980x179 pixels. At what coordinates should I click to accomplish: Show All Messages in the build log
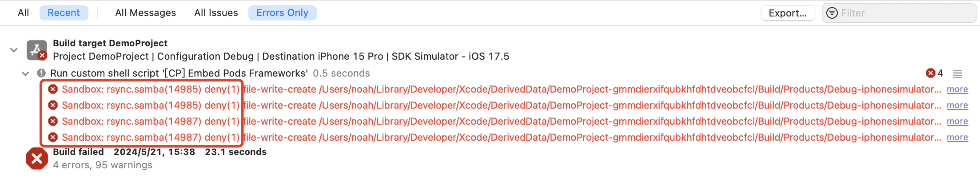click(145, 13)
